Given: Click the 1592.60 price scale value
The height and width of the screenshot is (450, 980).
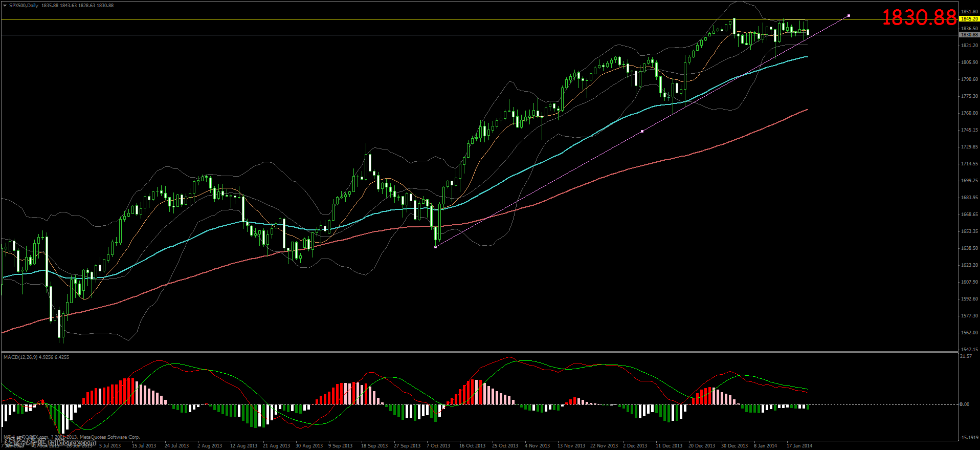Looking at the screenshot, I should click(969, 299).
